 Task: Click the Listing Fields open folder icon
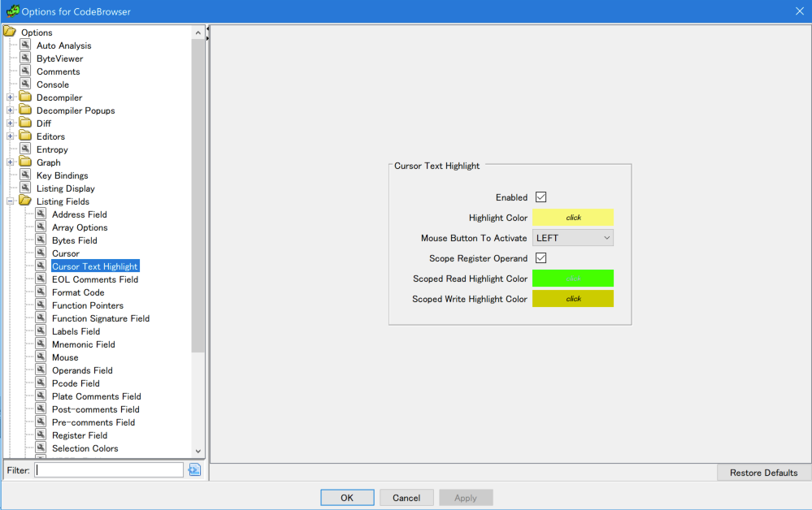[x=25, y=201]
